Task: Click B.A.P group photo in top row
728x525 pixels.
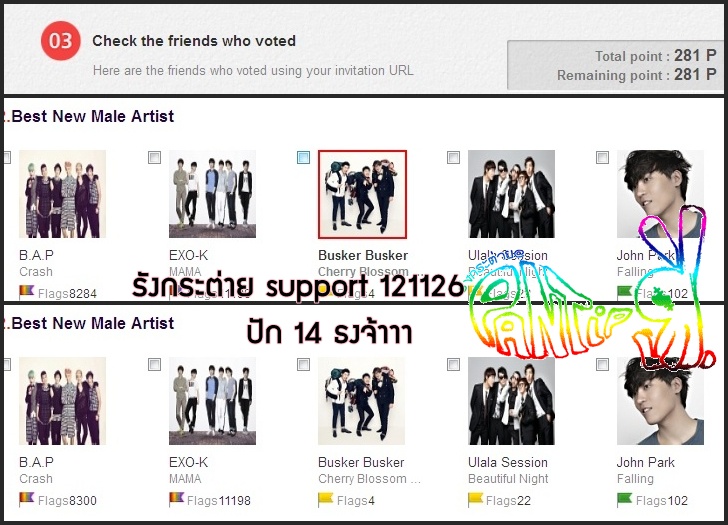Action: (x=63, y=194)
